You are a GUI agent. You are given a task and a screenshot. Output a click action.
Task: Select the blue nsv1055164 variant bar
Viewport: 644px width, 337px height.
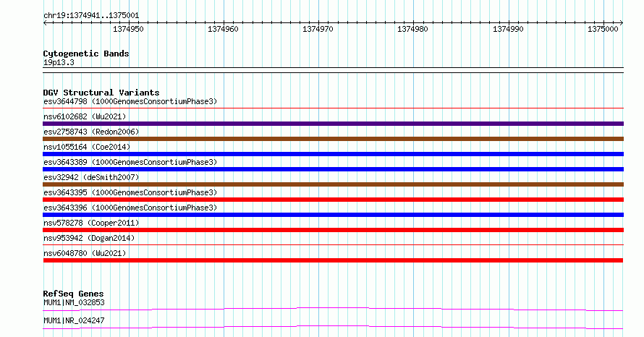point(333,154)
